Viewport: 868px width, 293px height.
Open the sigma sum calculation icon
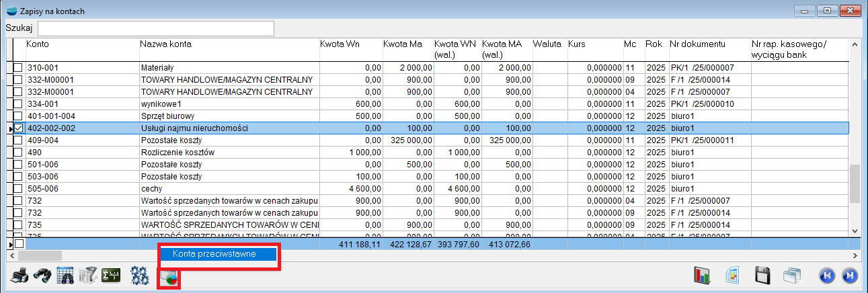110,276
